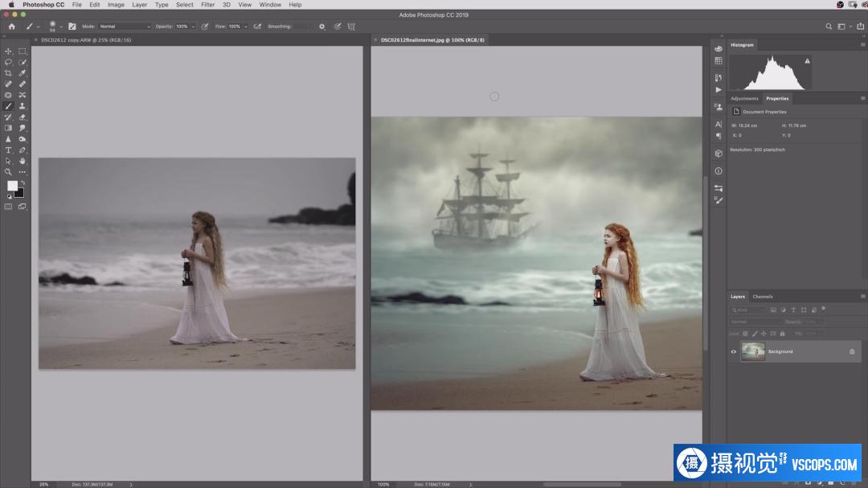Open the Flow slider dropdown arrow
The width and height of the screenshot is (868, 488).
[245, 27]
